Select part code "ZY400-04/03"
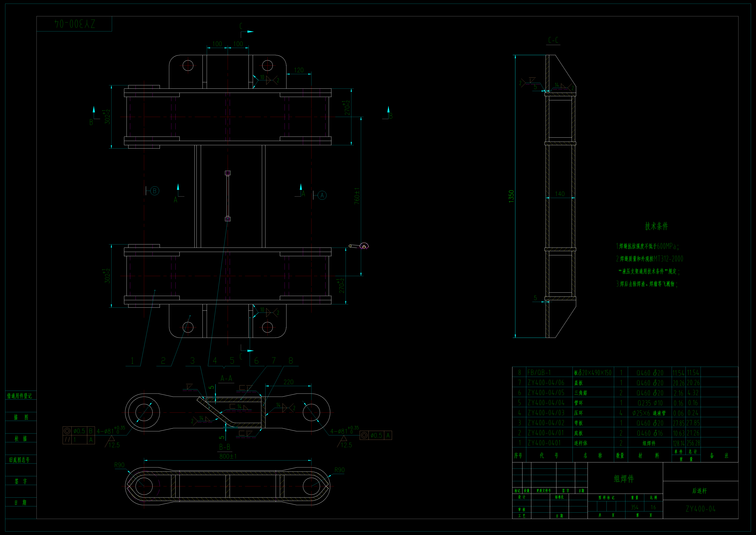The height and width of the screenshot is (535, 756). tap(546, 413)
